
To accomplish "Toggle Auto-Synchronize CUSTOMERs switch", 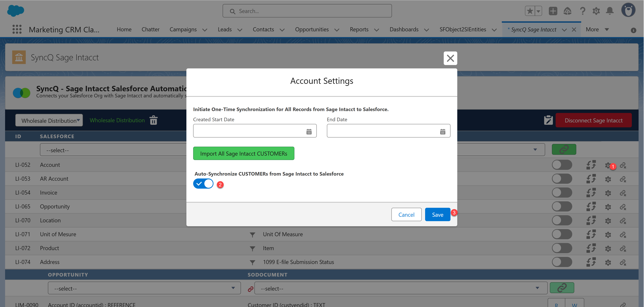I will (203, 184).
